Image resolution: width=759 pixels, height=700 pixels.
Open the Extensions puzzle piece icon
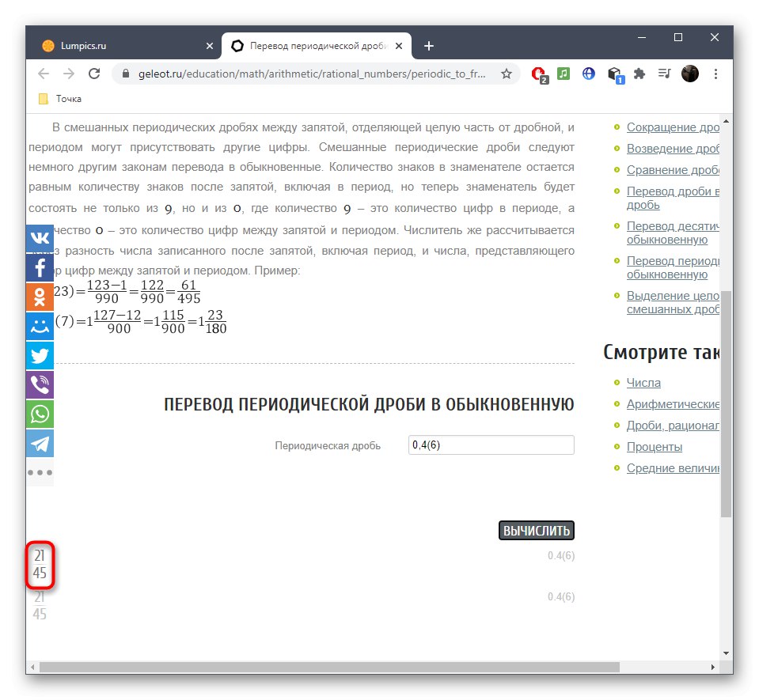click(639, 74)
